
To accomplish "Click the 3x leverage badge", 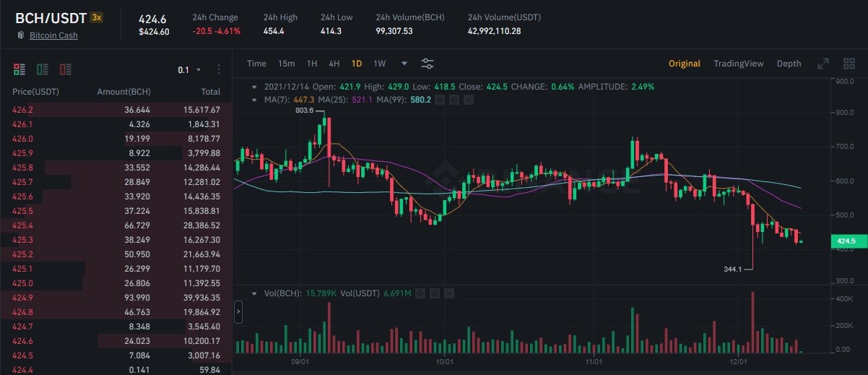I will 97,17.
